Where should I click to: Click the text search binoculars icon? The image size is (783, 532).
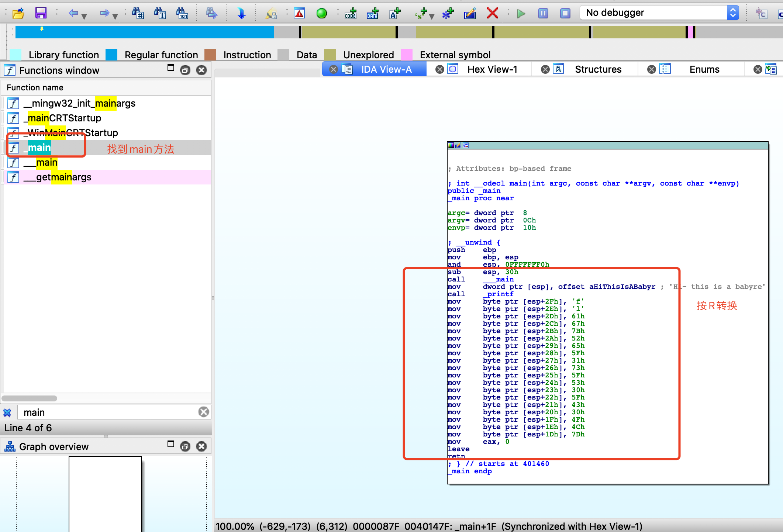tap(160, 14)
